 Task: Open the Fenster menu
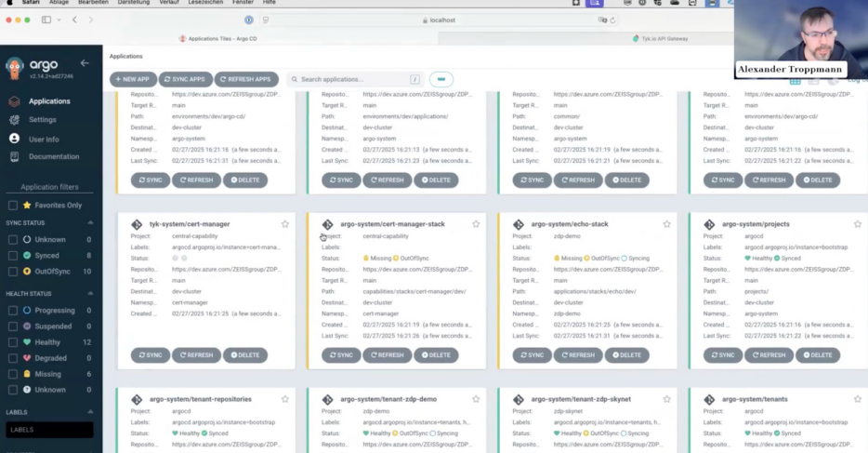(243, 2)
